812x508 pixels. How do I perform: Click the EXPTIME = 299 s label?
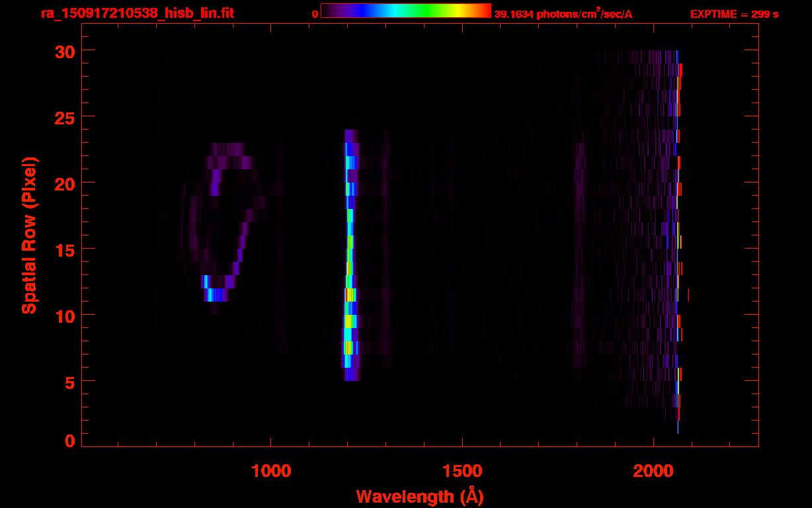[x=734, y=14]
